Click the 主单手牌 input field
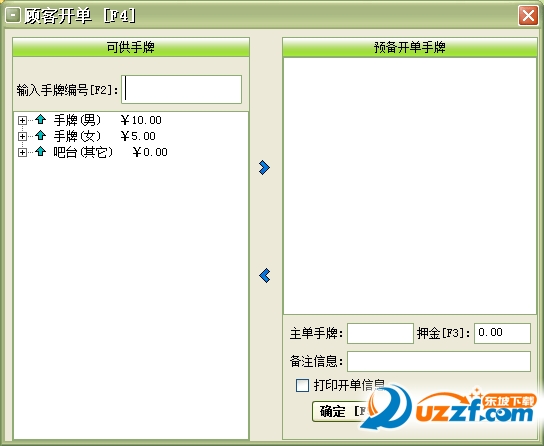 (380, 333)
